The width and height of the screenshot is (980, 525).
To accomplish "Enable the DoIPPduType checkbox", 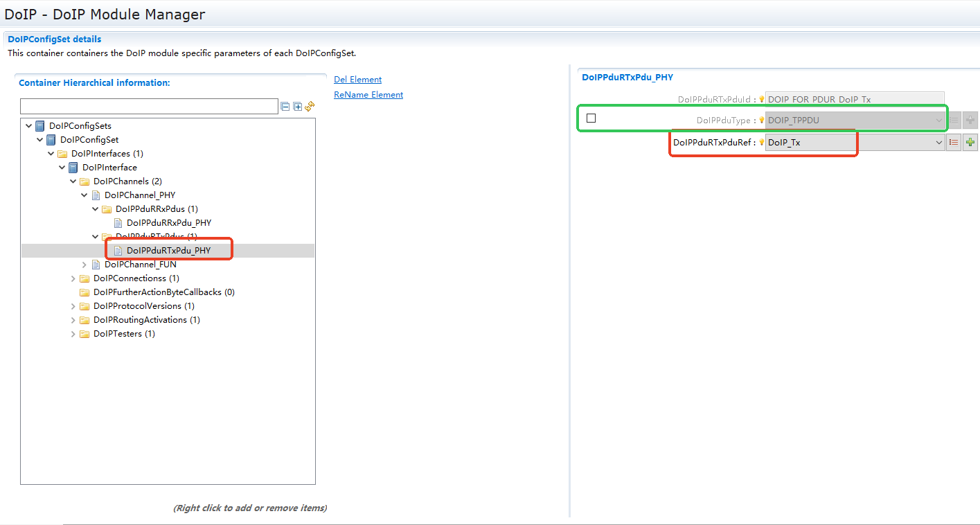I will (x=591, y=118).
